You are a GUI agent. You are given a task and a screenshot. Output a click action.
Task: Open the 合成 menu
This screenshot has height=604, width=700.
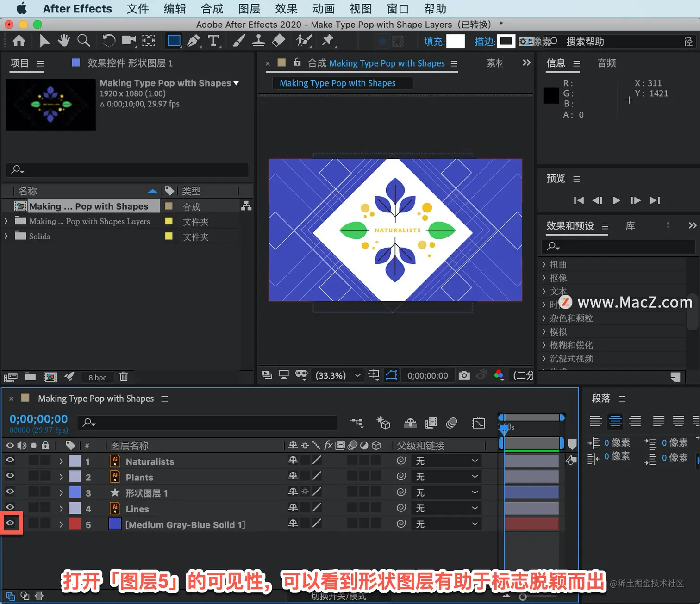212,9
